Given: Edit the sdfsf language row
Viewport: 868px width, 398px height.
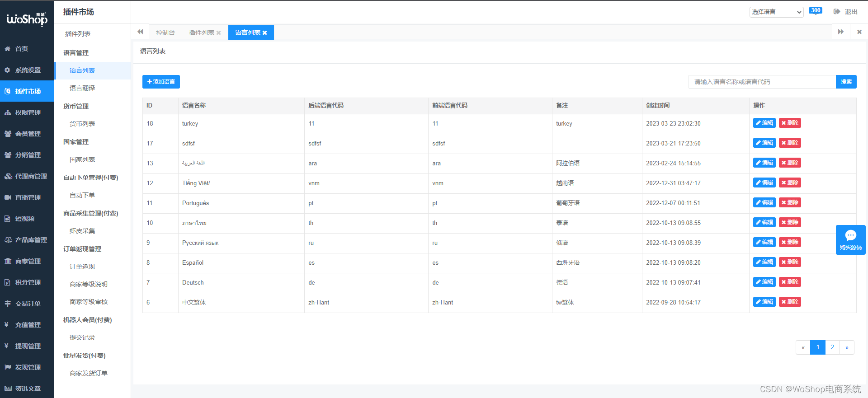Looking at the screenshot, I should click(764, 143).
